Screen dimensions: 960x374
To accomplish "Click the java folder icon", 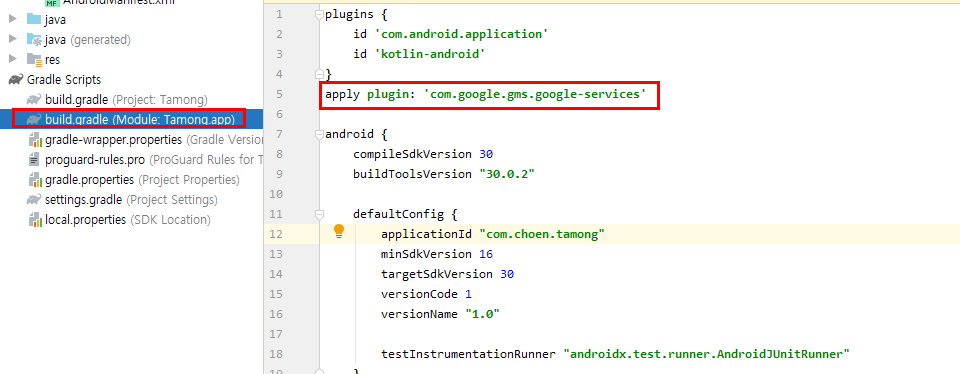I will click(x=34, y=20).
